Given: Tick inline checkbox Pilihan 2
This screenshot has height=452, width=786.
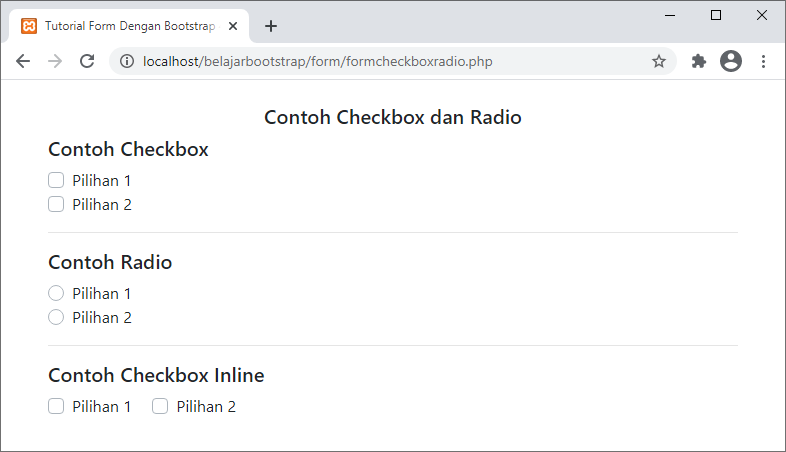Looking at the screenshot, I should tap(160, 407).
